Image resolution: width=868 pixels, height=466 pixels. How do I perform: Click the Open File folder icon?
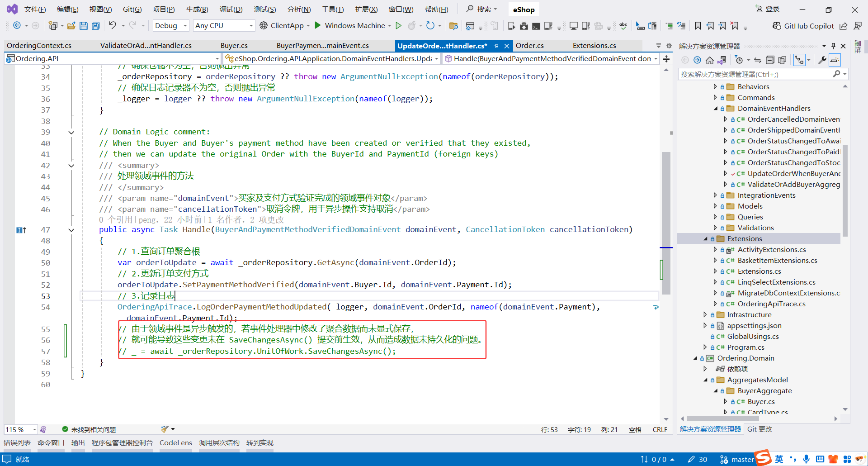[71, 26]
